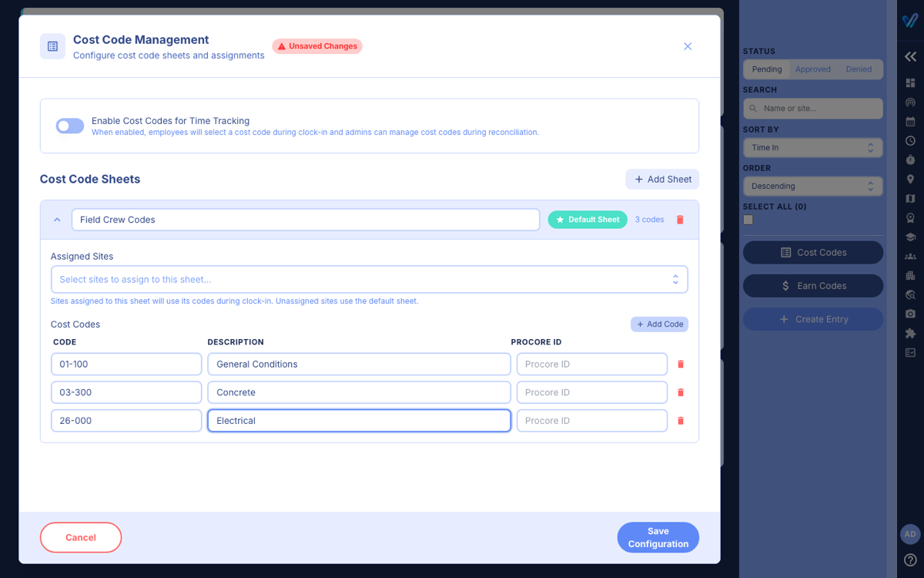
Task: Delete the 03-300 Concrete cost code
Action: click(x=680, y=392)
